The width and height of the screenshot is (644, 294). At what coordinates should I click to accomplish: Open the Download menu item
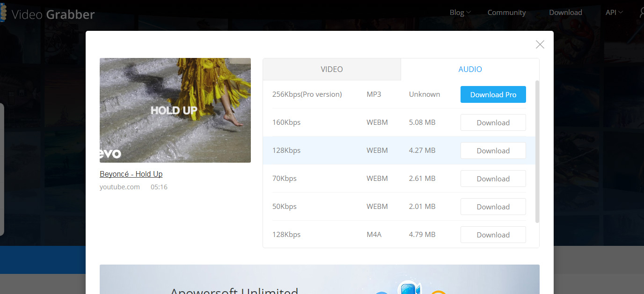565,12
